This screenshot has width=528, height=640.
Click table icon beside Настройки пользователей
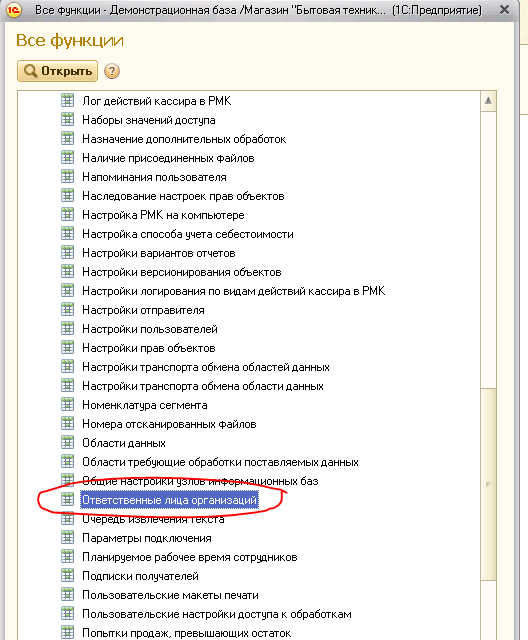click(67, 329)
